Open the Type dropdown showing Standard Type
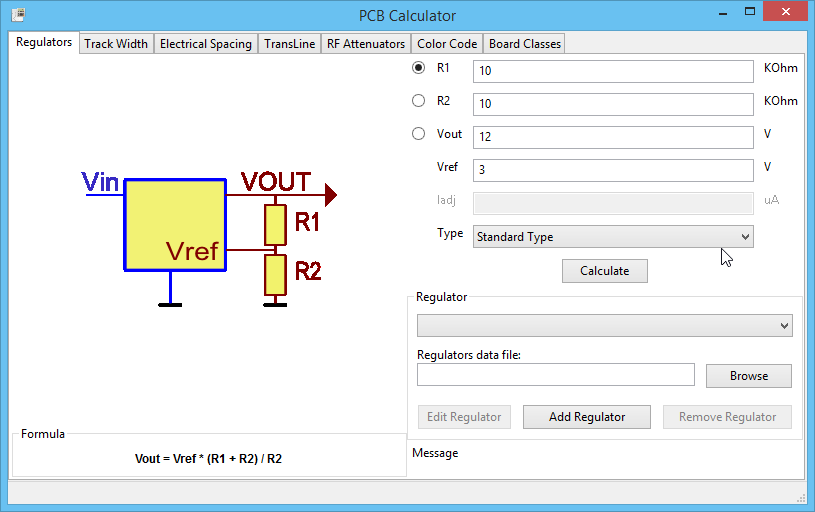815x512 pixels. coord(613,237)
